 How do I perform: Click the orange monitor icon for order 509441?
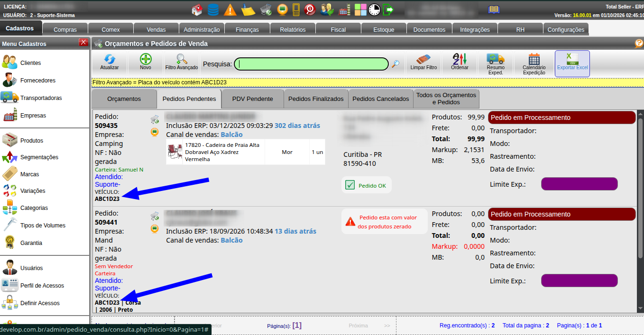[155, 229]
